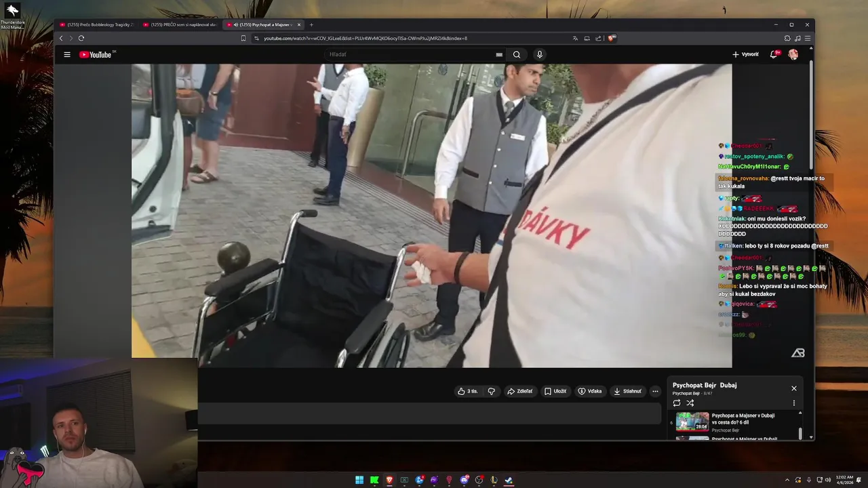Click the Vytvoriť create button
Screen dimensions: 868x488
[x=745, y=54]
